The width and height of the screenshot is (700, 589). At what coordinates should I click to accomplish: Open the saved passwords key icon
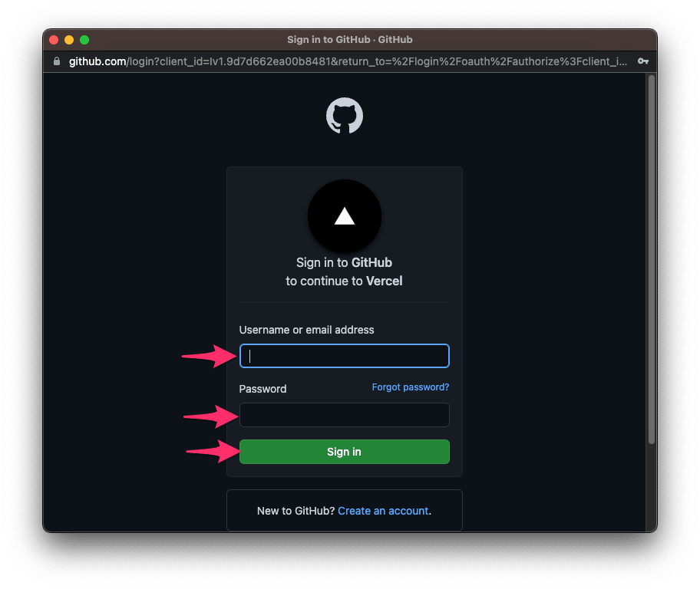click(x=643, y=61)
